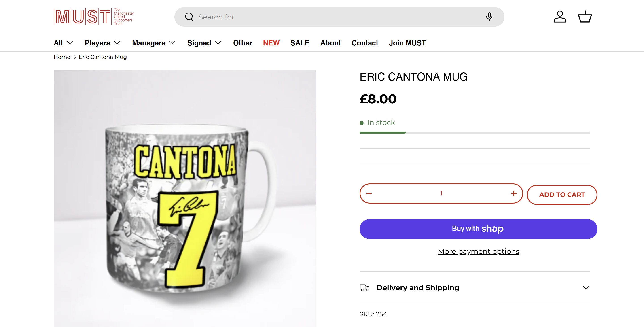The height and width of the screenshot is (327, 644).
Task: Open the Signed dropdown menu
Action: (204, 43)
